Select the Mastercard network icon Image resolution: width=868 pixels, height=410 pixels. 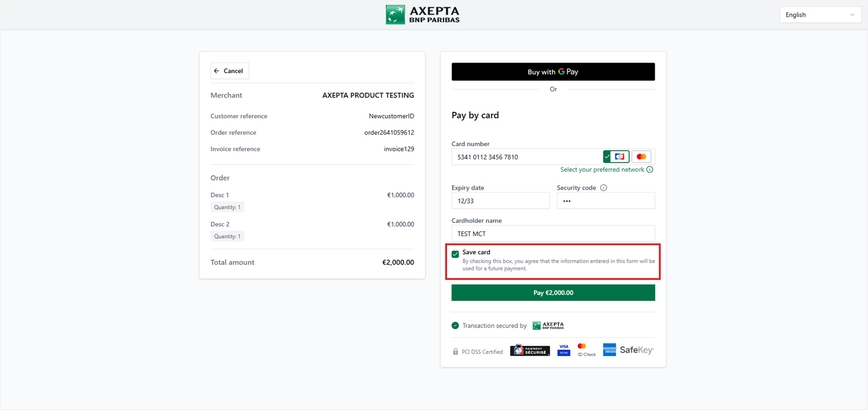pyautogui.click(x=641, y=157)
